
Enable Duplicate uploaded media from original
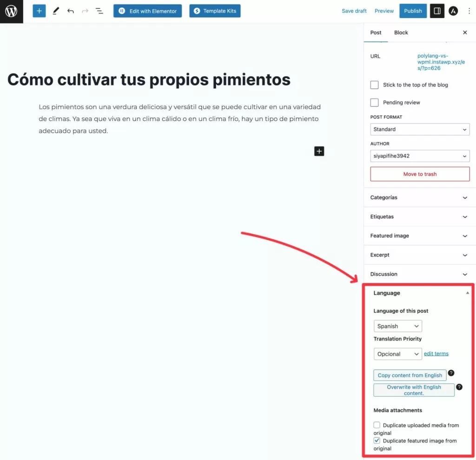(377, 425)
